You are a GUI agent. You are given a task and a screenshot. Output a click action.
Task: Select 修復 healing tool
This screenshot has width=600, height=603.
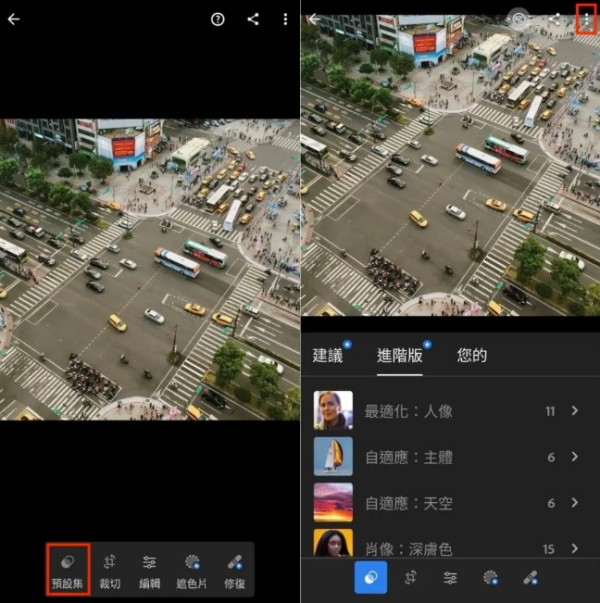tap(235, 570)
